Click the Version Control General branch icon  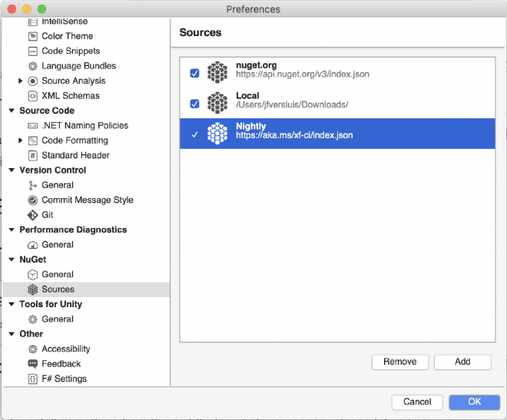pos(33,185)
